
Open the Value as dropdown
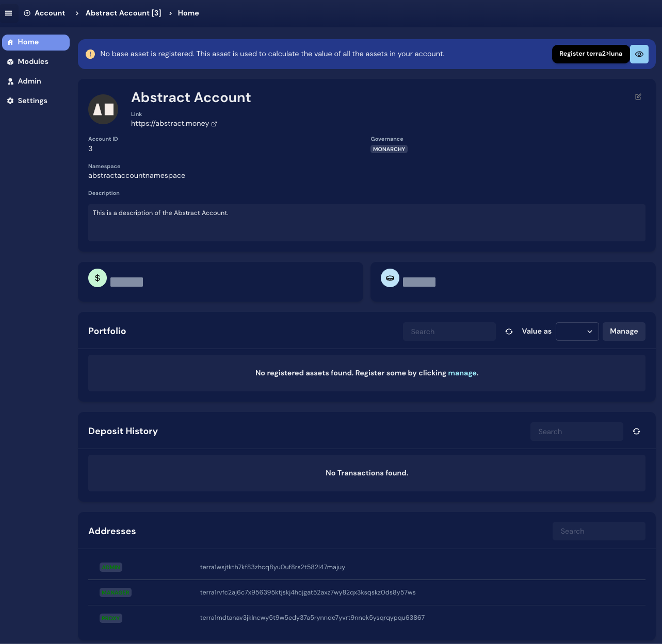[577, 332]
